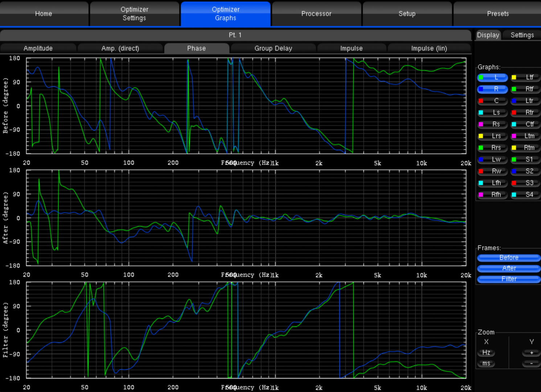Viewport: 541px width, 392px height.
Task: Open the Impulse (lin) tab
Action: point(429,48)
